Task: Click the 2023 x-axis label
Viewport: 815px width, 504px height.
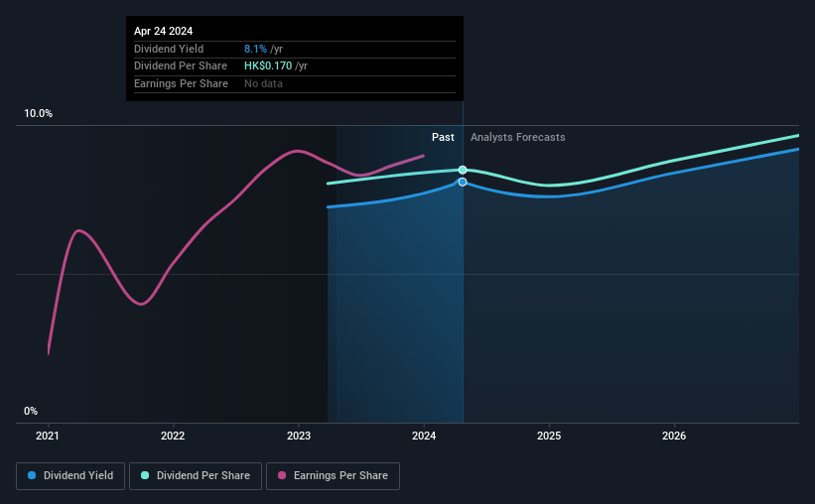Action: tap(299, 436)
